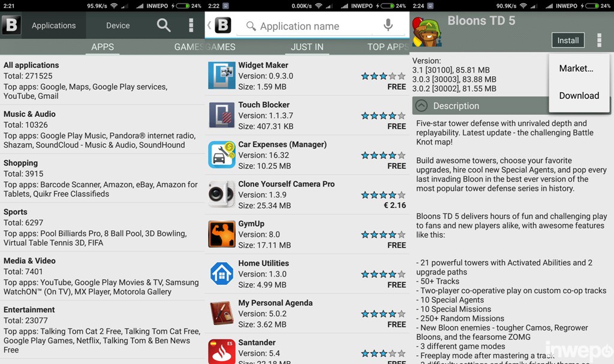
Task: Open the Santander app icon
Action: (222, 351)
